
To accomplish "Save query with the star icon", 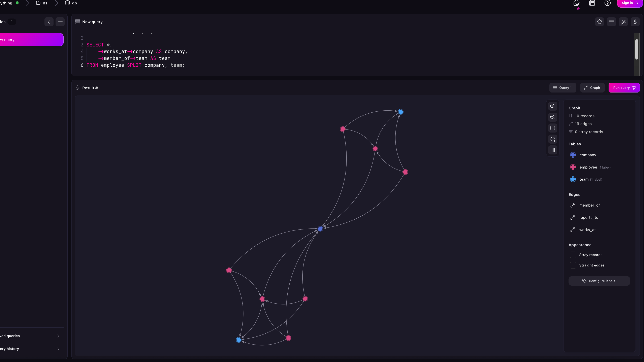I will click(600, 22).
